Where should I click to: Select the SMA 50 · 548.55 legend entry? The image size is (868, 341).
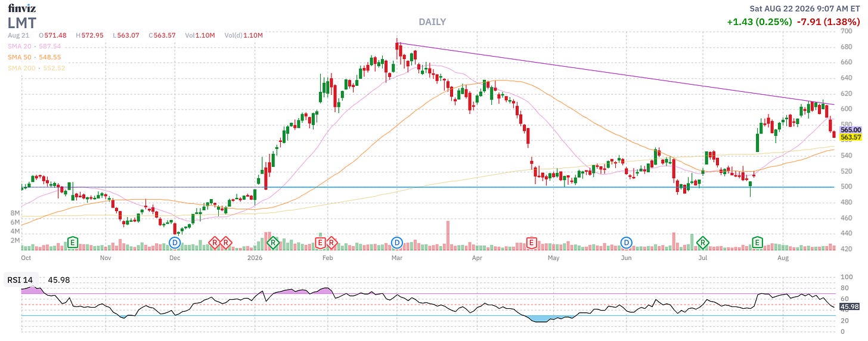tap(35, 57)
